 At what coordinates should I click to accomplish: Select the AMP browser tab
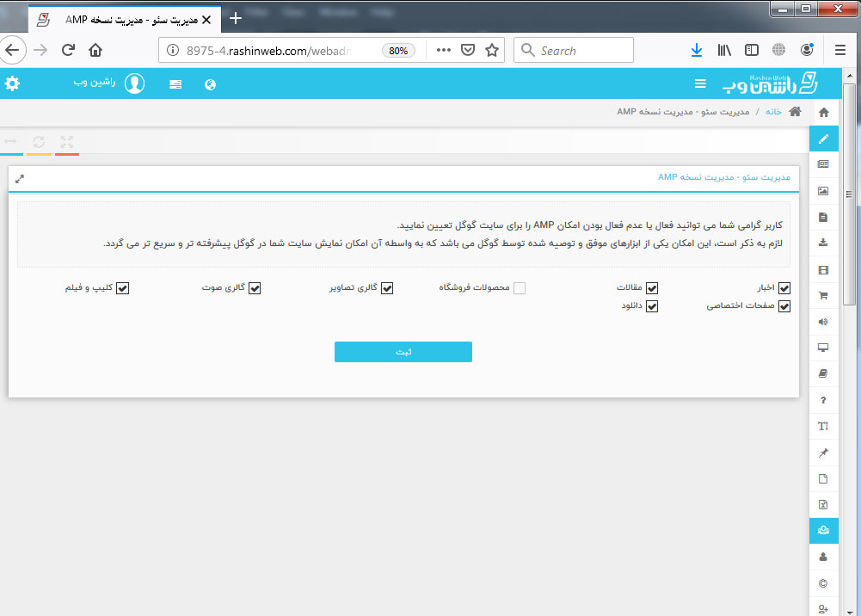[124, 20]
